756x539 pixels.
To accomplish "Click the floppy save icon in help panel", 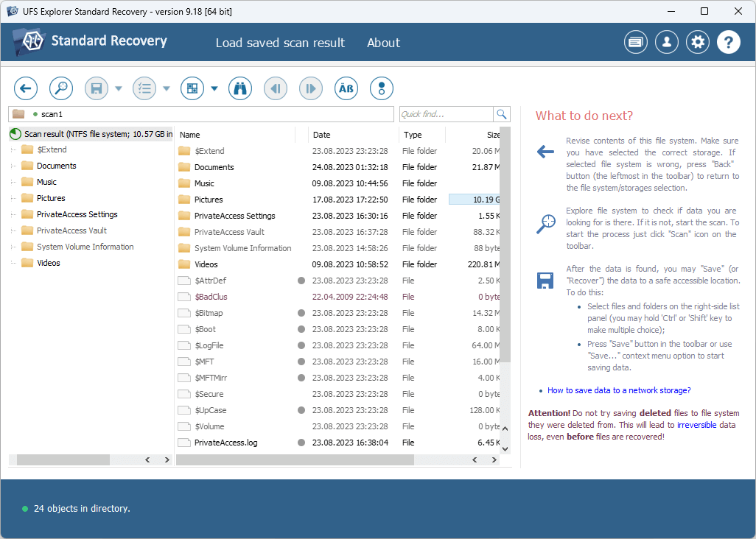I will (545, 281).
